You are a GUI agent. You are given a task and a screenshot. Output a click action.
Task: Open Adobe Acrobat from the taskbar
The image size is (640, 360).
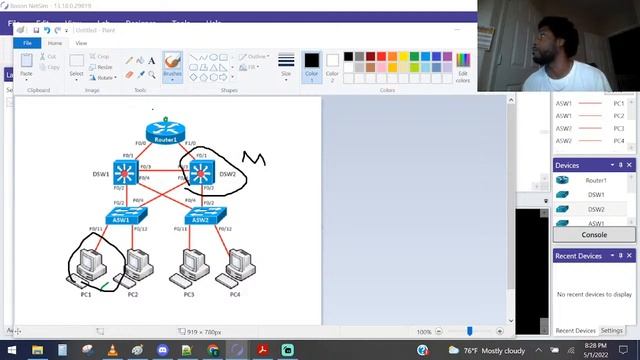coord(262,350)
